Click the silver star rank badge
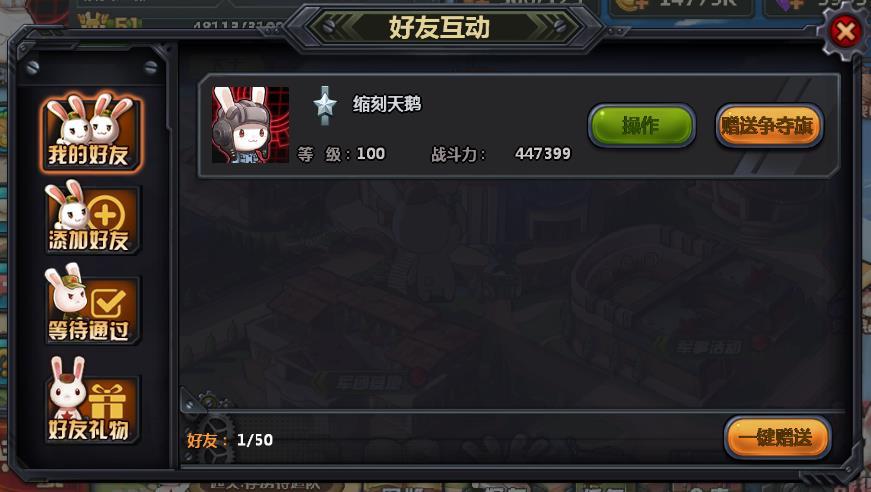Image resolution: width=871 pixels, height=492 pixels. [325, 106]
